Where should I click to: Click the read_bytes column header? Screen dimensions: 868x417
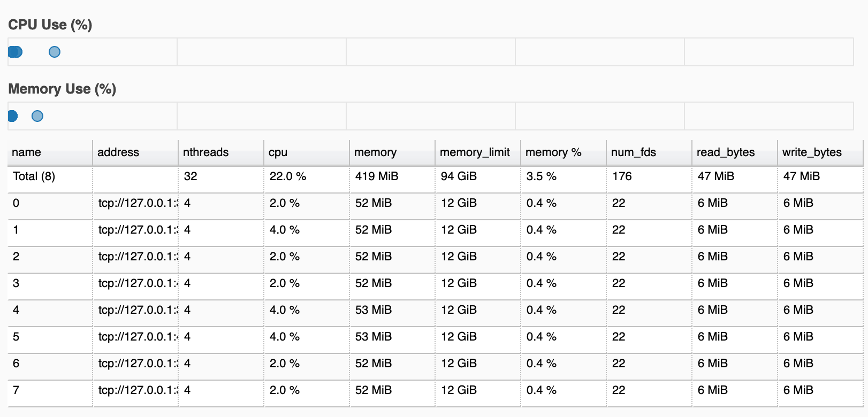(x=725, y=152)
